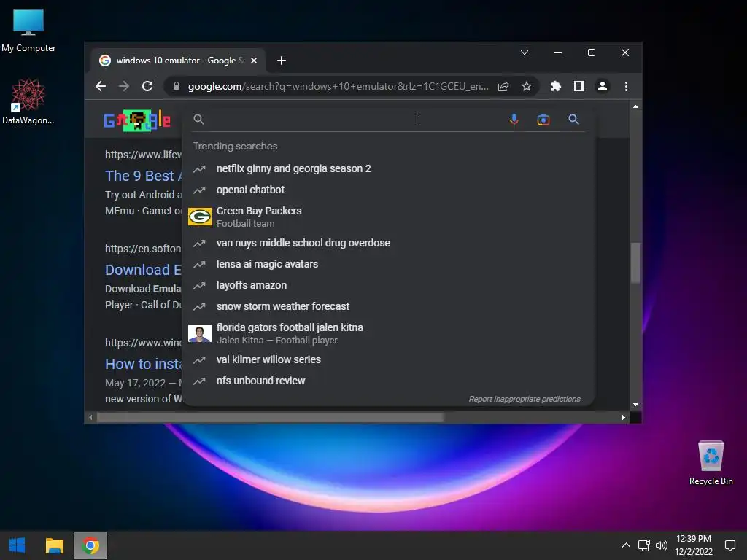Choose netflix ginny and georgia season 2
The height and width of the screenshot is (560, 747).
(388, 168)
